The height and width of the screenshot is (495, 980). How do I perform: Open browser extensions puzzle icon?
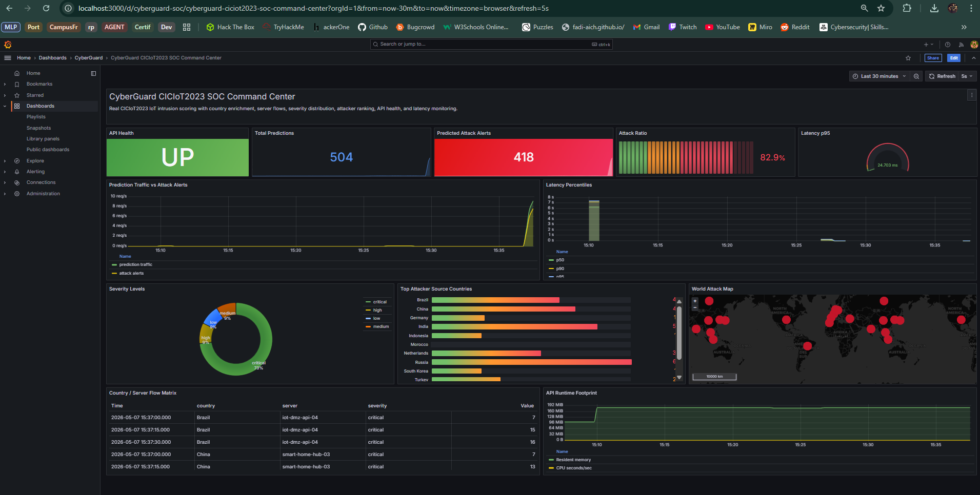(x=907, y=8)
